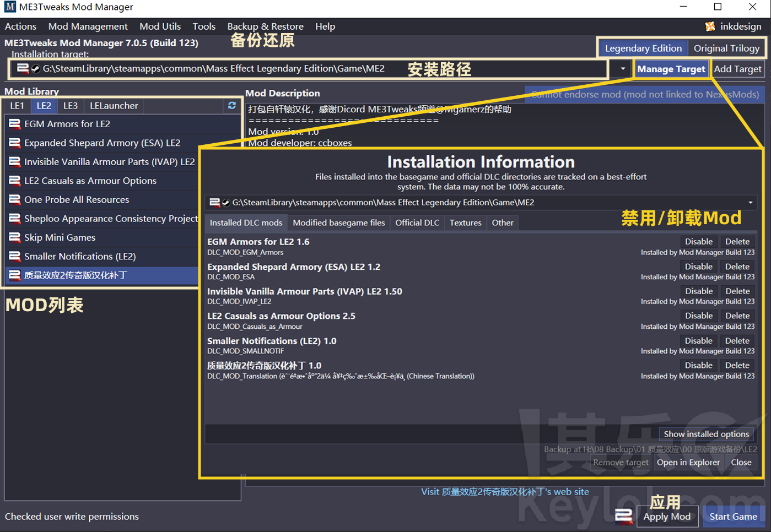
Task: Select 质量效应2传奇版汉化补丁 in Mod Library
Action: 102,275
